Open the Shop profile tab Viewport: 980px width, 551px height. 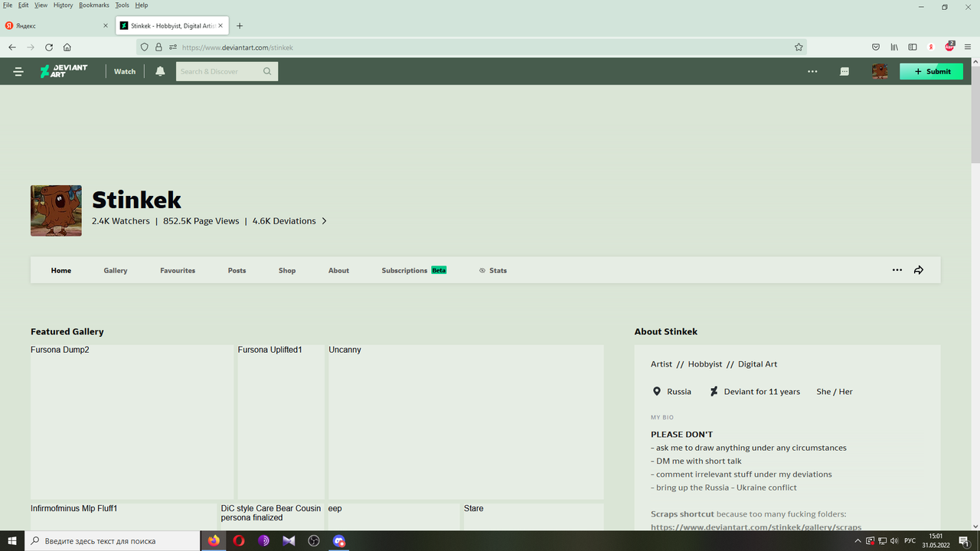click(x=287, y=270)
